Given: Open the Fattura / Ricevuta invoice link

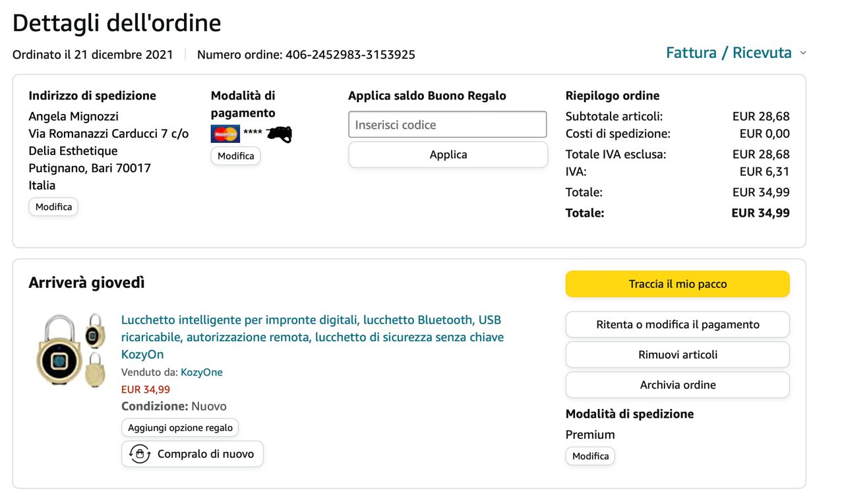Looking at the screenshot, I should 729,53.
